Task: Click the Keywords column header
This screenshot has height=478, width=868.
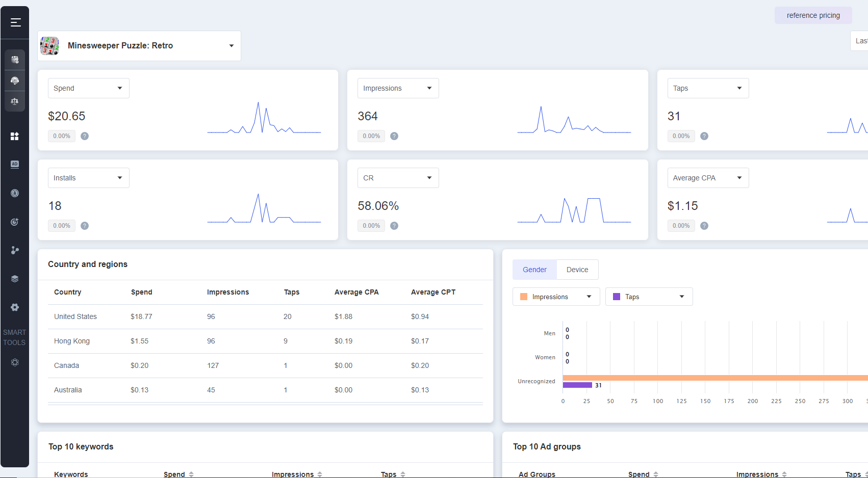Action: [x=71, y=474]
